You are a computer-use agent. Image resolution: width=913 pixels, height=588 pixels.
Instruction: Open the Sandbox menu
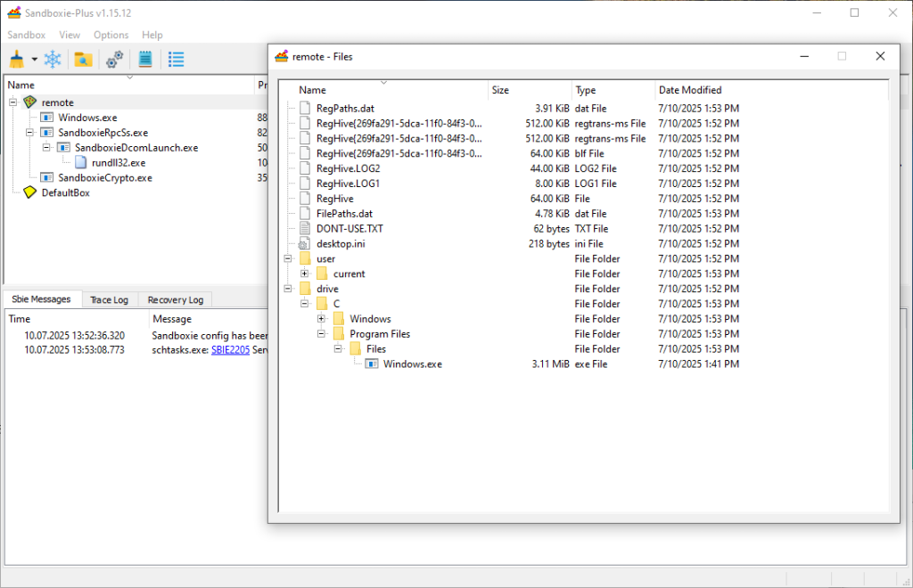[x=26, y=35]
